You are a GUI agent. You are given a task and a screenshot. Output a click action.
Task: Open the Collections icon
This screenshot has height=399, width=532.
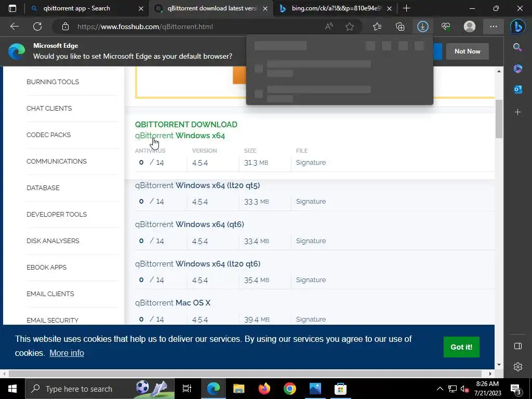tap(400, 26)
